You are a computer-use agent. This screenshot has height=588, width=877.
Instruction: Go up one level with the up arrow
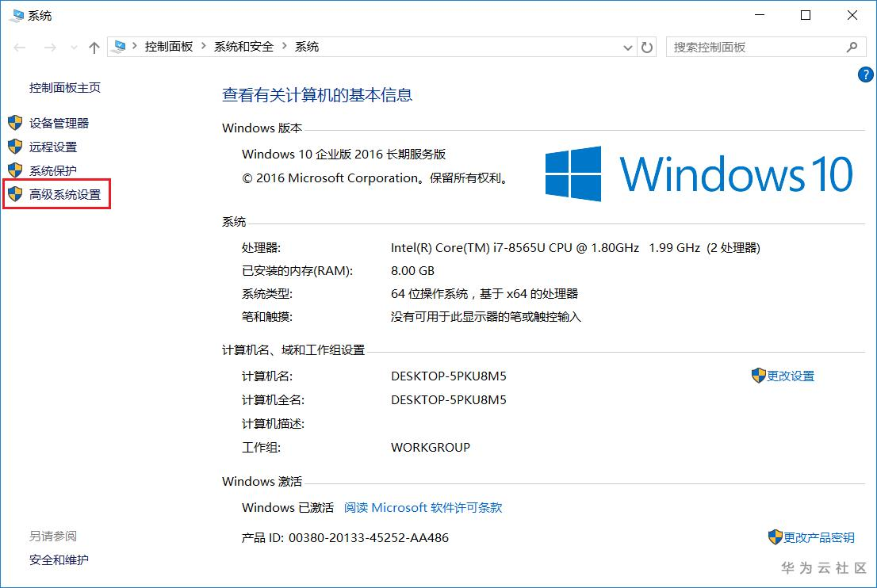click(94, 48)
